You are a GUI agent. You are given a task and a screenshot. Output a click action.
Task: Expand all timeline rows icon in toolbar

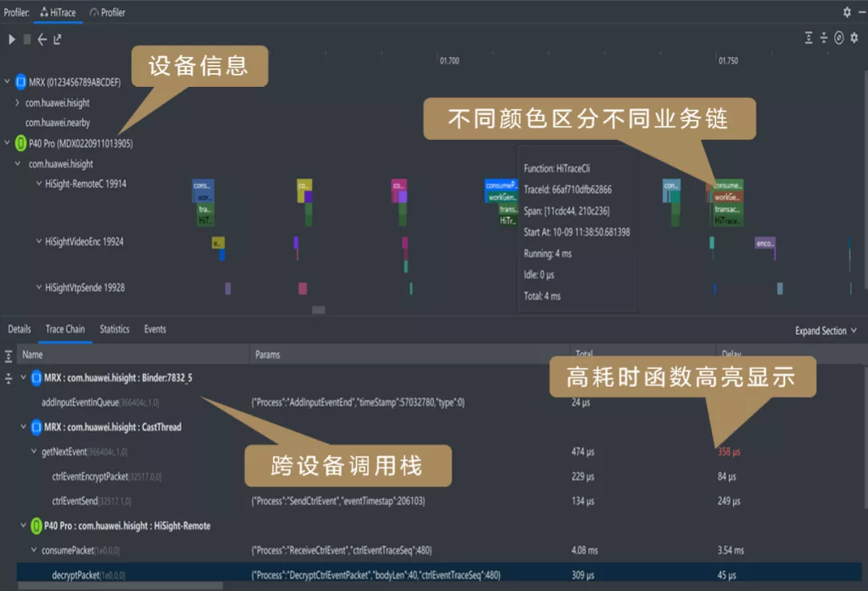[809, 38]
